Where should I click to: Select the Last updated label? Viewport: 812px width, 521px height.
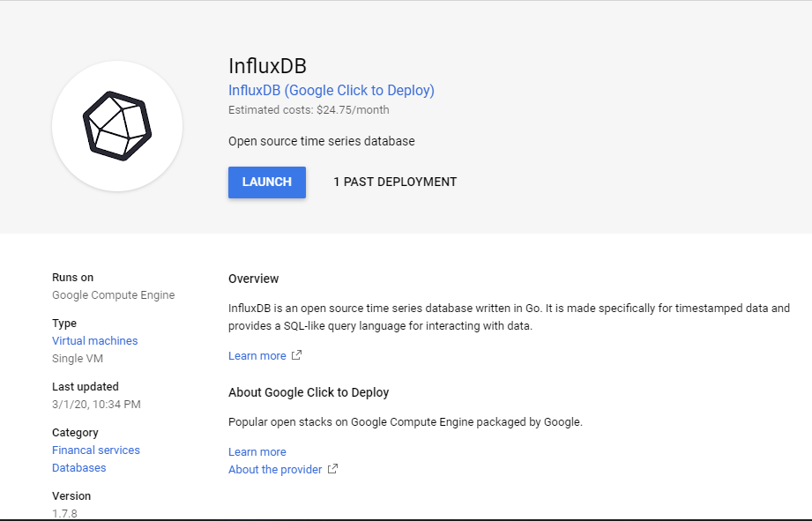pyautogui.click(x=86, y=387)
